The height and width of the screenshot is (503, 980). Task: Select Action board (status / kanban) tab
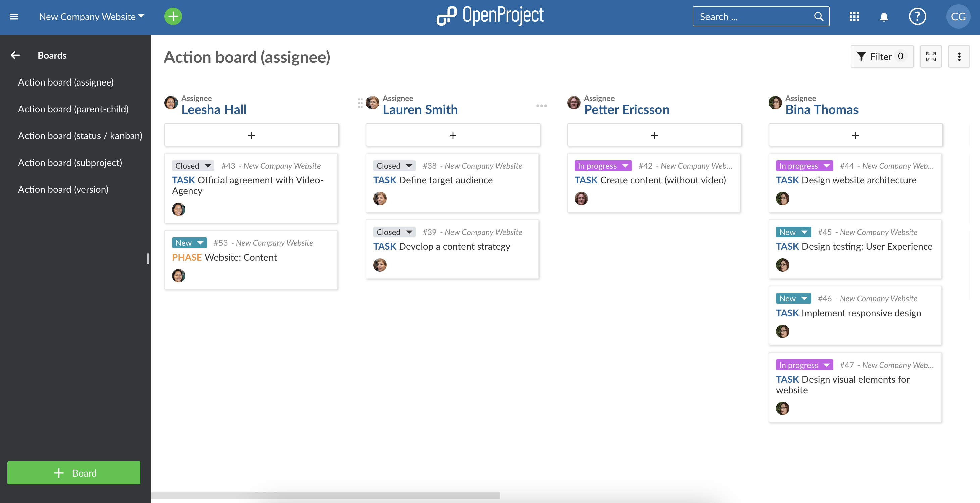(x=80, y=135)
